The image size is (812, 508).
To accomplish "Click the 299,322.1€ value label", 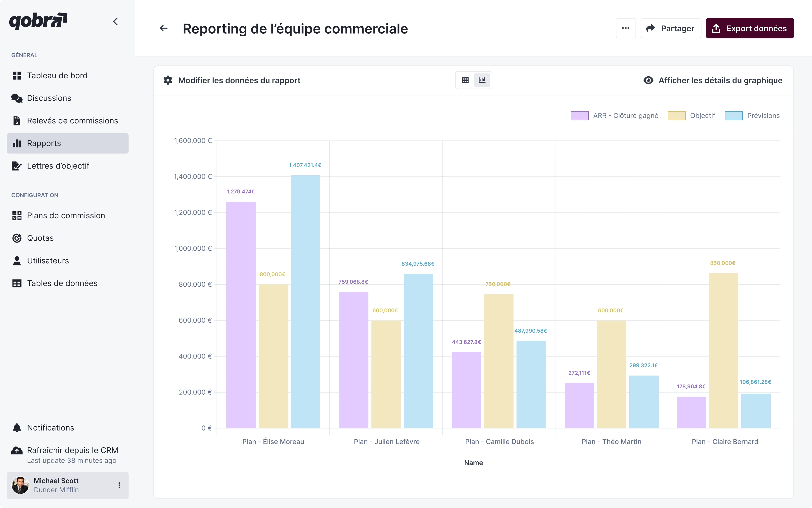I will click(x=643, y=365).
